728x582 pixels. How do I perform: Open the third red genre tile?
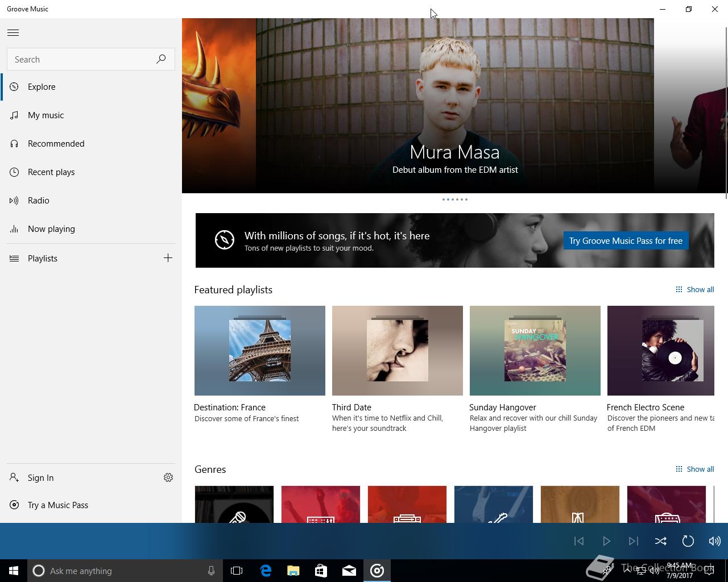[x=407, y=504]
